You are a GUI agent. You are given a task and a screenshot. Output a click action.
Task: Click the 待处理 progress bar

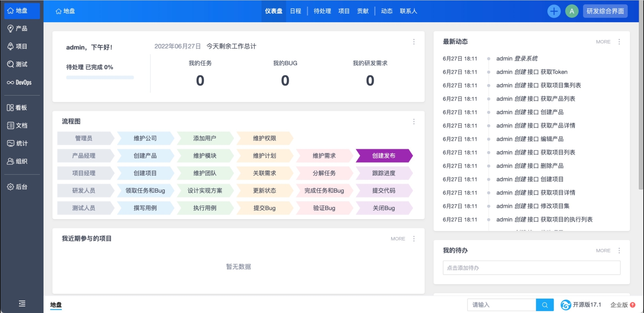click(100, 78)
